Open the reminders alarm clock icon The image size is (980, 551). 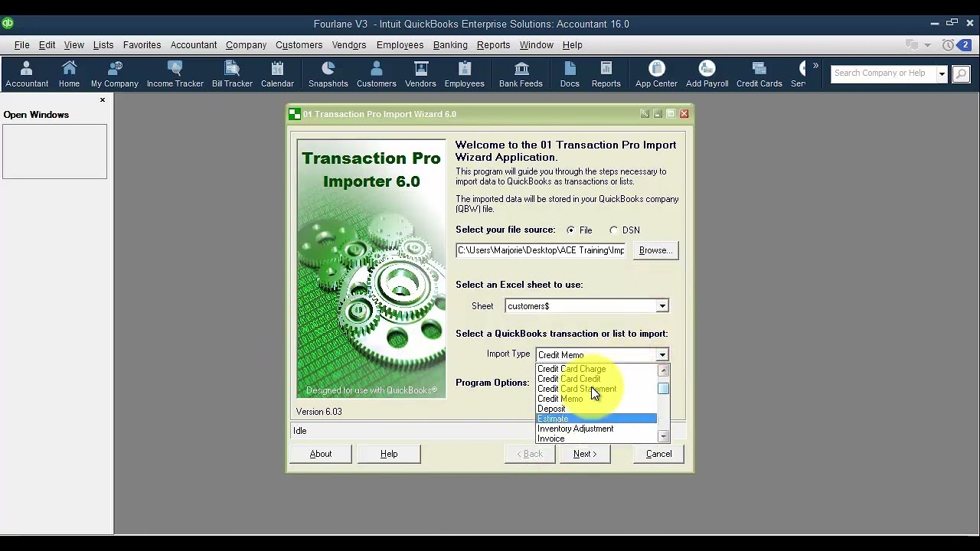point(949,45)
